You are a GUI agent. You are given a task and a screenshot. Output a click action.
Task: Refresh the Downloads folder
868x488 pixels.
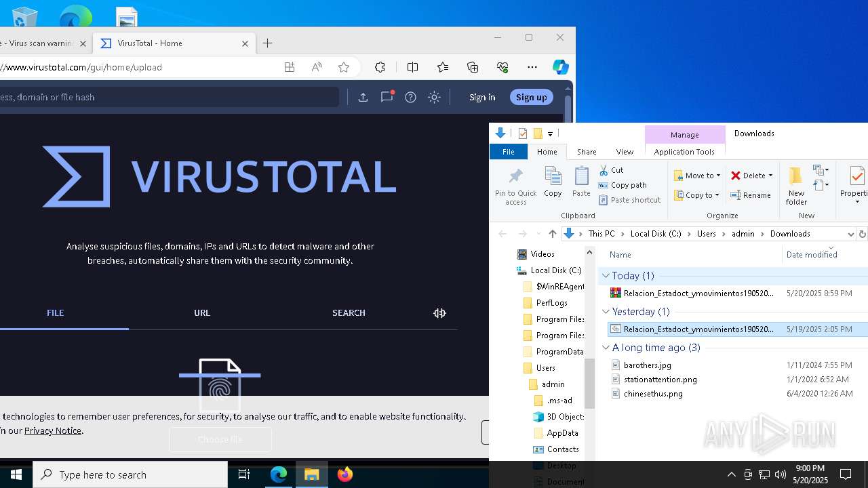coord(863,234)
